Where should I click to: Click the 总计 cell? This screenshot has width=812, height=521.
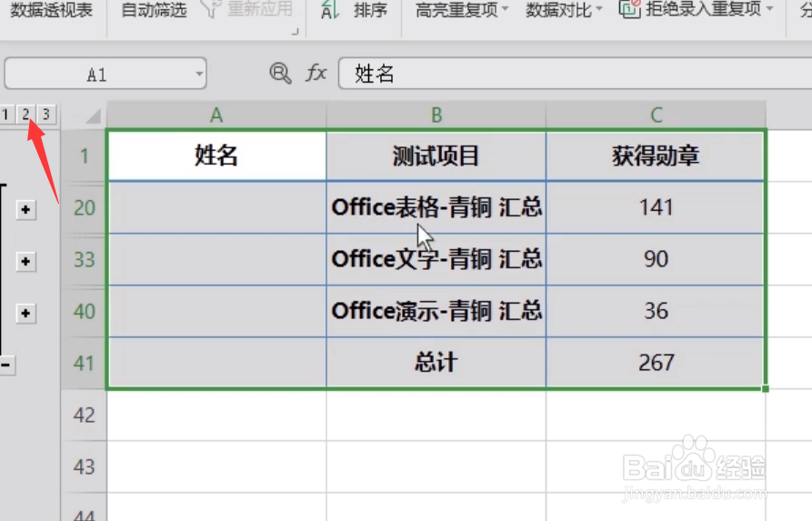436,363
